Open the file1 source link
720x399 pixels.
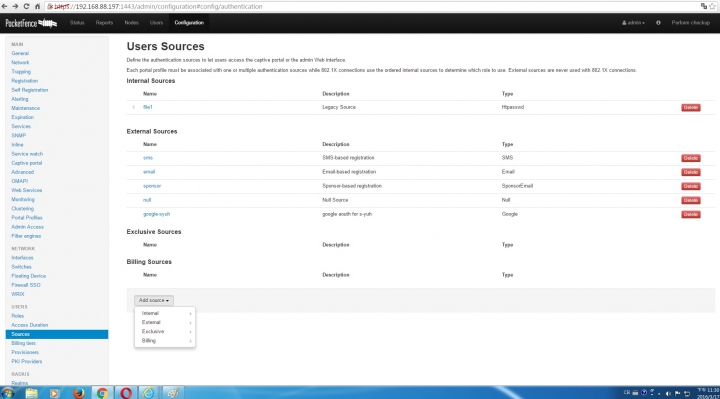[147, 107]
